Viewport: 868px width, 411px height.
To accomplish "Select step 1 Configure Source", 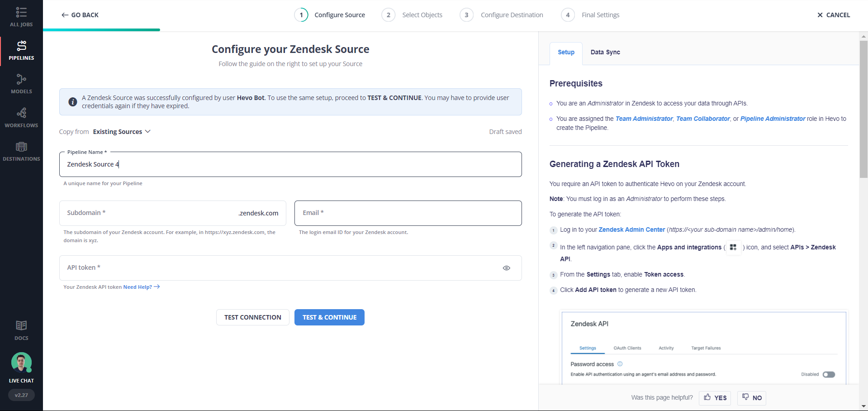I will [330, 15].
